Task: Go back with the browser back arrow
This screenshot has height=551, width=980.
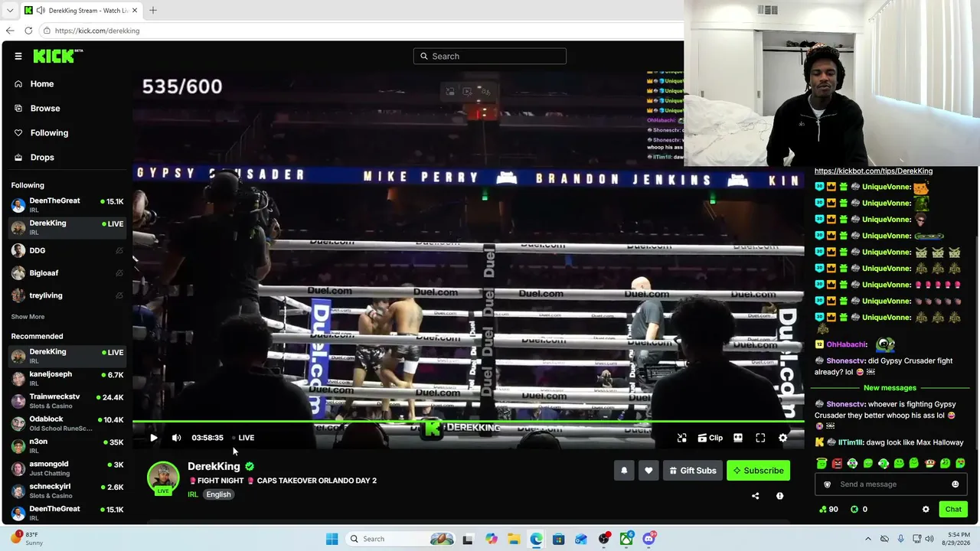Action: (x=10, y=31)
